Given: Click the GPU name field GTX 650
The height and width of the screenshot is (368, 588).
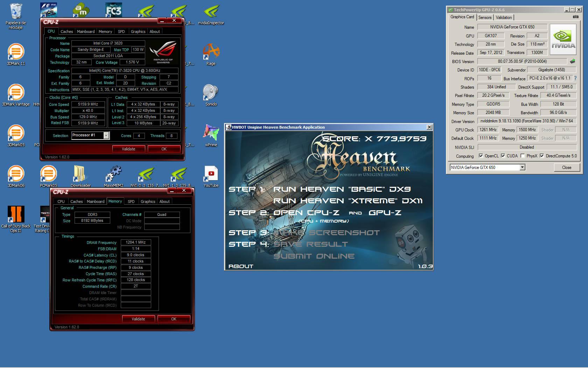Looking at the screenshot, I should click(x=512, y=27).
